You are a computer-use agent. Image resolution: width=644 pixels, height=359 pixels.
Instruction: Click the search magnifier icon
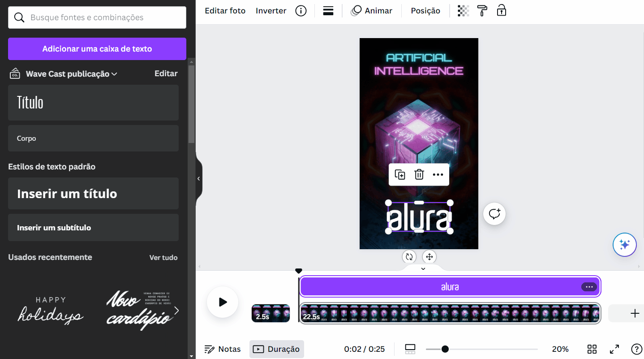pyautogui.click(x=19, y=17)
